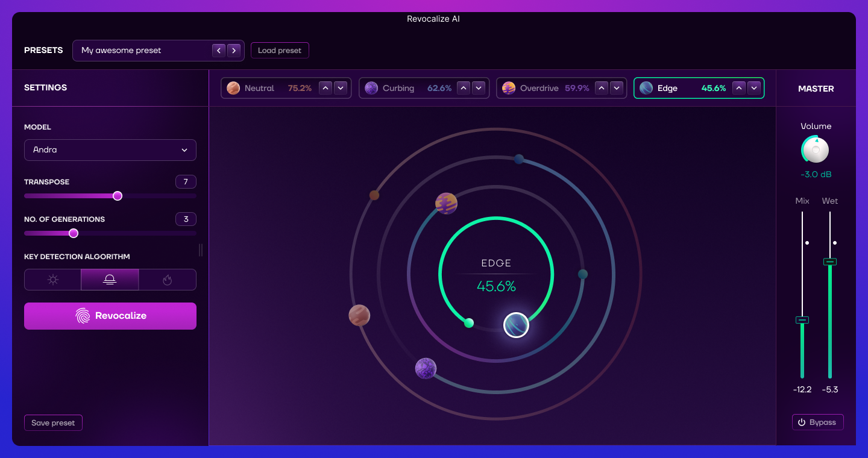Click the Load preset button
868x458 pixels.
pyautogui.click(x=280, y=50)
